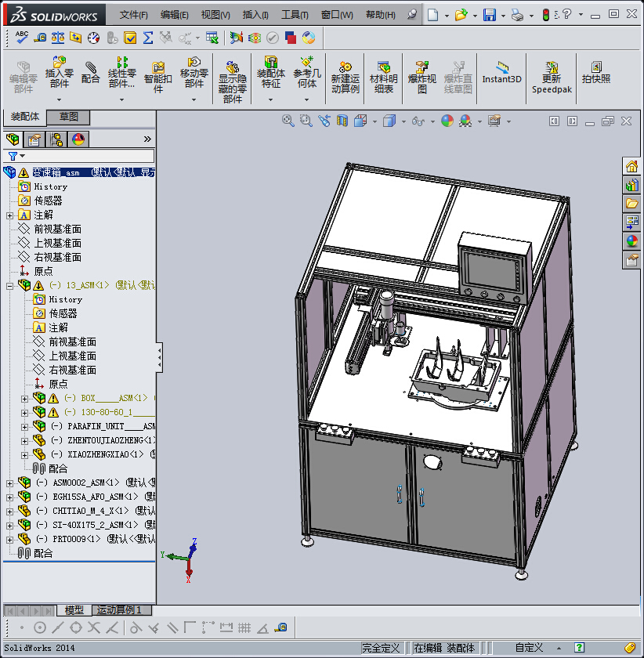
Task: Click the 拍快照 (Take Snapshot) icon
Action: 596,72
